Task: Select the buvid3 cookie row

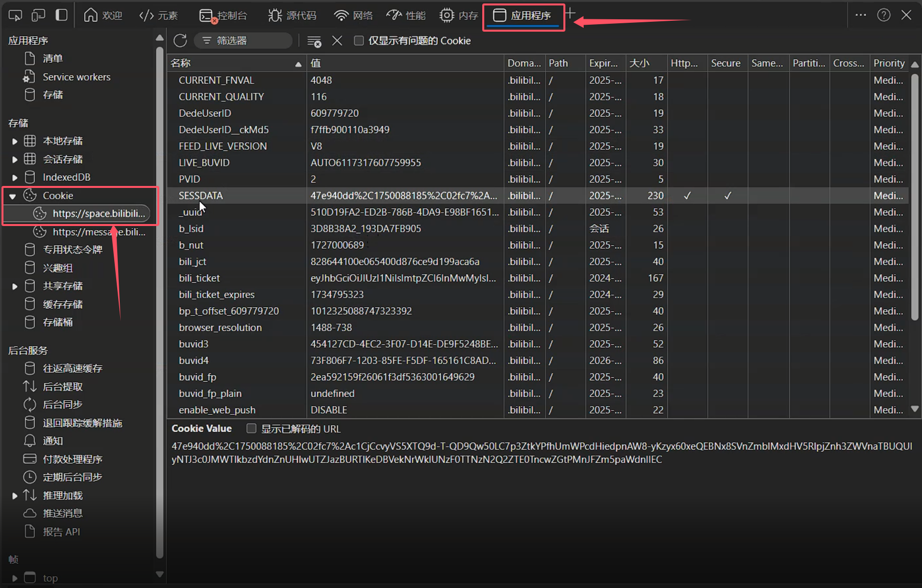Action: point(538,344)
